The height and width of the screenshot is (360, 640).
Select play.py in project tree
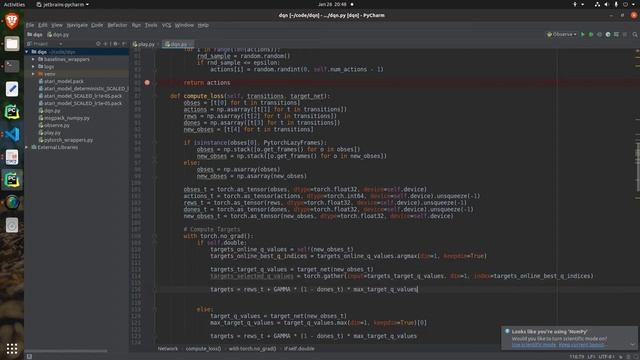click(x=50, y=133)
